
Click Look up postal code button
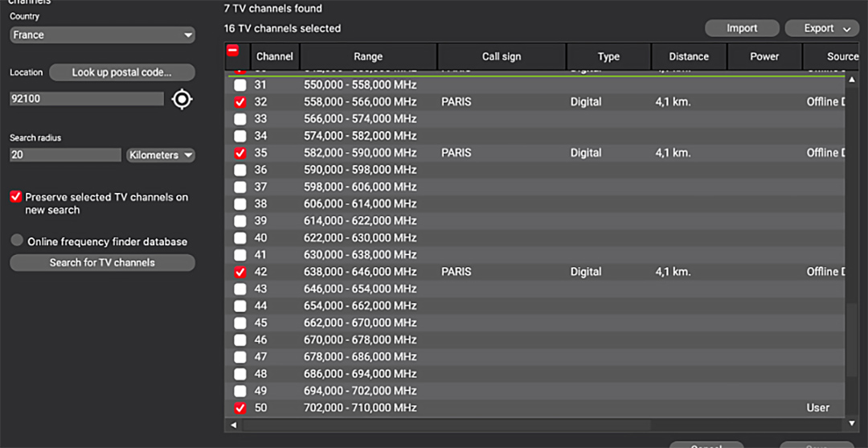[x=122, y=72]
